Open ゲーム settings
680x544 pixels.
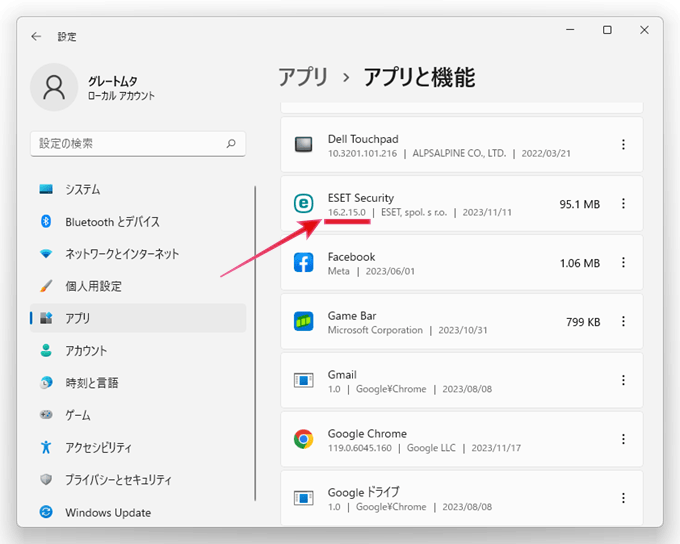point(138,415)
